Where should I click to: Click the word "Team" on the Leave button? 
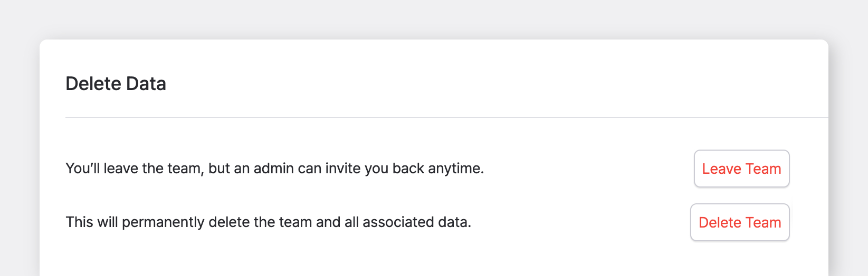click(x=763, y=169)
